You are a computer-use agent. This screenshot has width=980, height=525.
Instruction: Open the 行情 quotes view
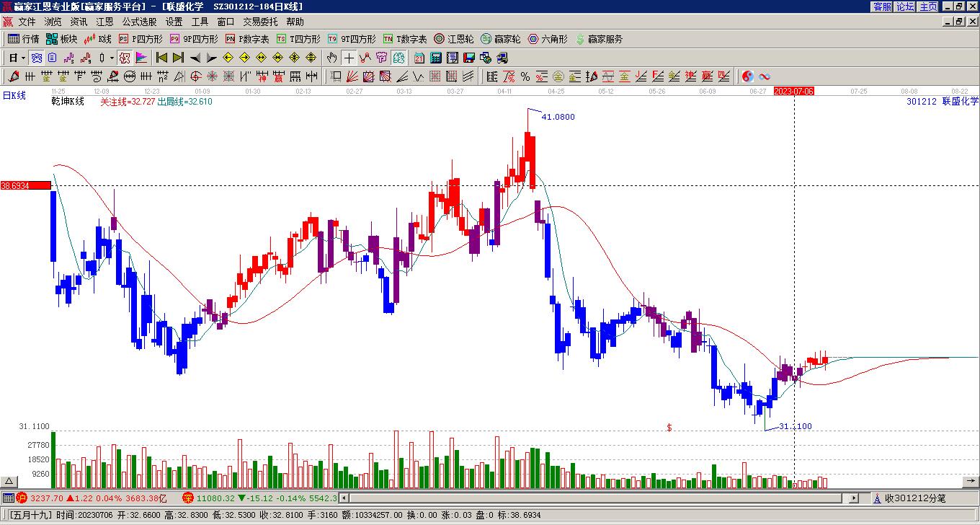23,39
